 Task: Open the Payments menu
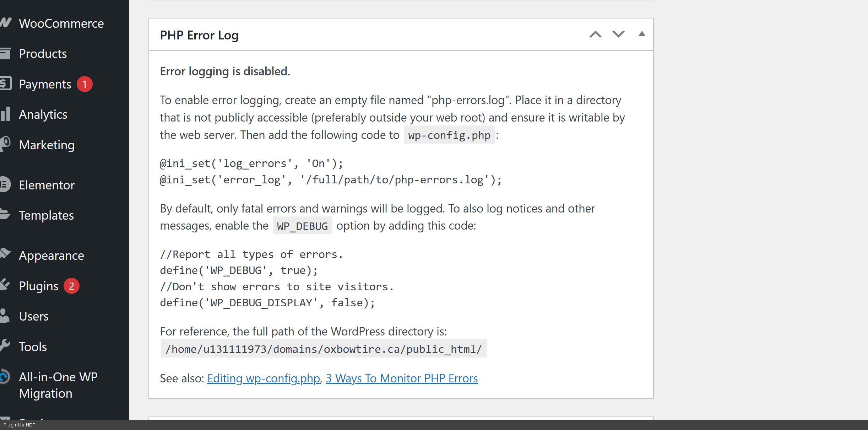point(45,84)
